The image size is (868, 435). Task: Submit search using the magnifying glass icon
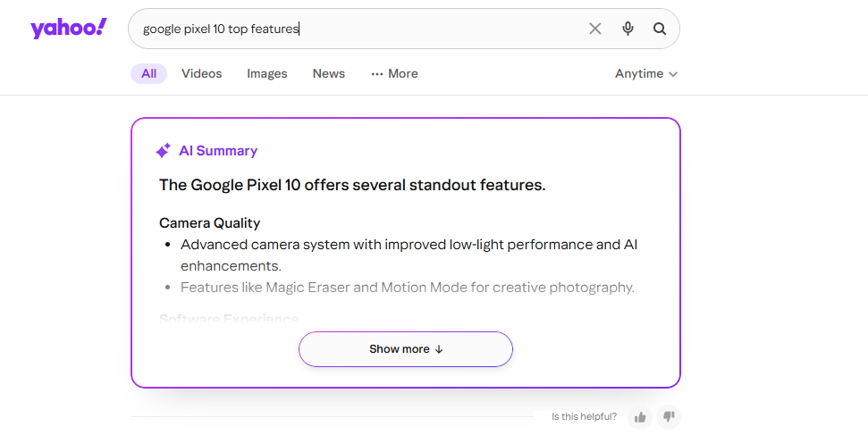660,29
